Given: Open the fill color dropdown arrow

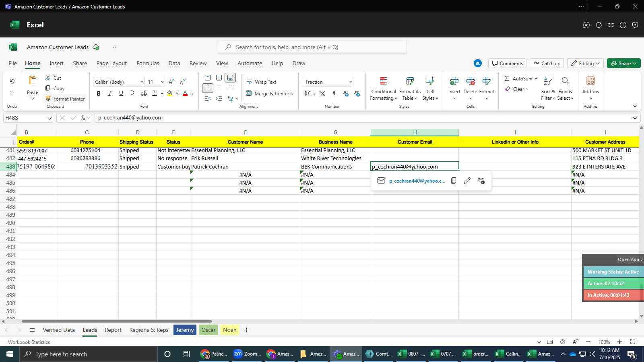Looking at the screenshot, I should point(177,93).
